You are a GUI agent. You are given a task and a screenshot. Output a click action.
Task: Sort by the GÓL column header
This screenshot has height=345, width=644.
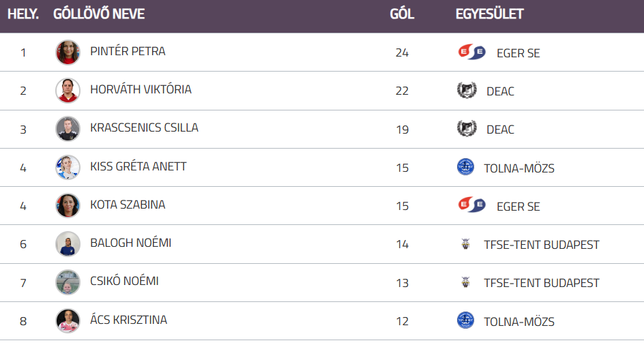click(x=402, y=14)
